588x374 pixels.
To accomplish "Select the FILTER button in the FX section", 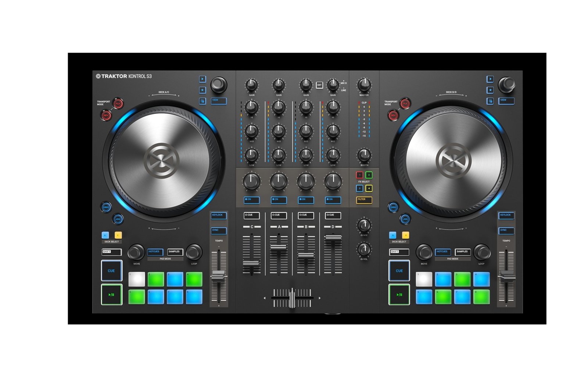I will click(364, 200).
